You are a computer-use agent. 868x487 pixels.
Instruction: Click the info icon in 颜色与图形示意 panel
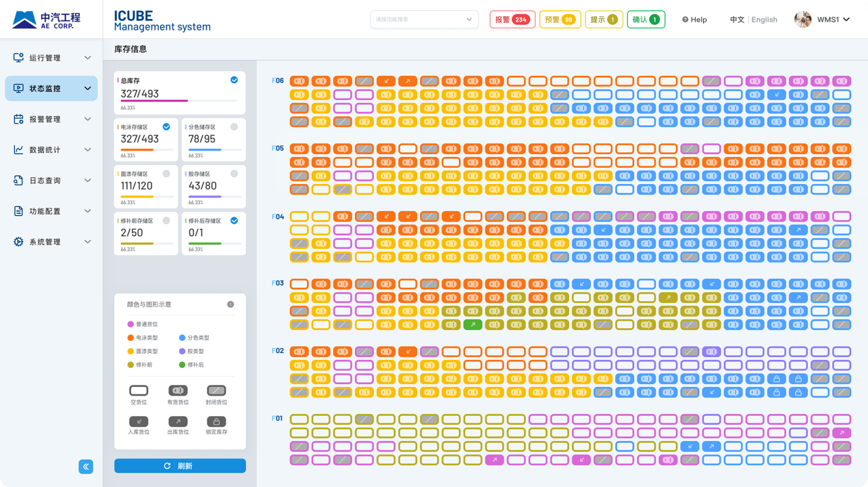coord(231,304)
